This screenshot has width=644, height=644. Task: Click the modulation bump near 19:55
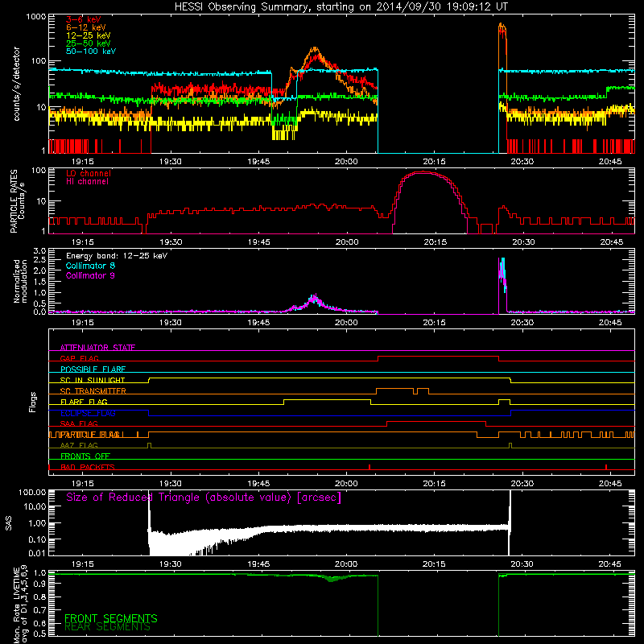pyautogui.click(x=315, y=300)
